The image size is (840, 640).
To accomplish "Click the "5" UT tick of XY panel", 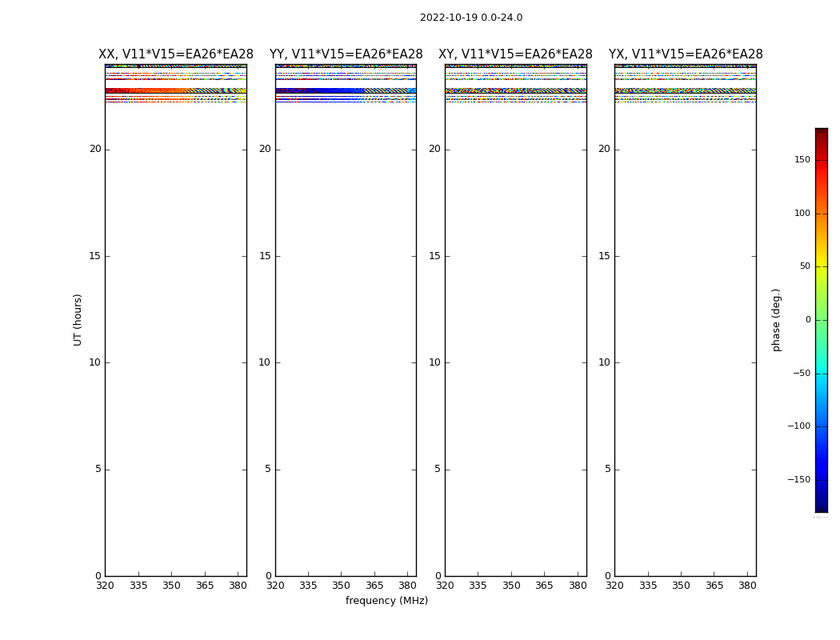I will click(x=438, y=469).
